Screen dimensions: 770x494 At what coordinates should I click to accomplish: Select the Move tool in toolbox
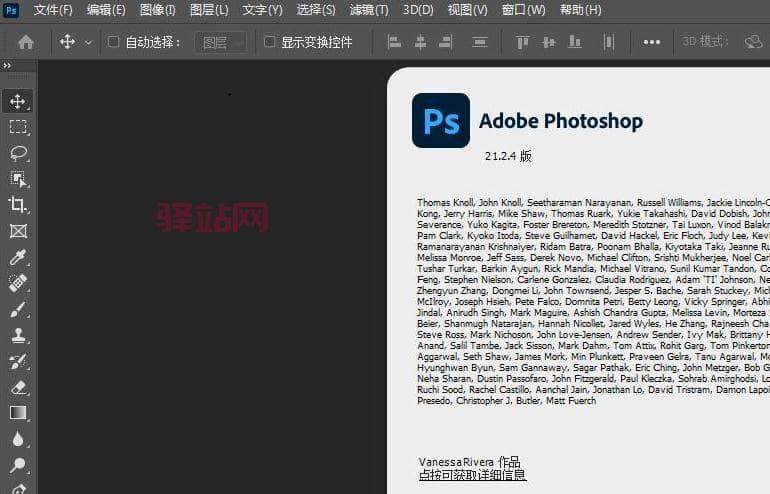tap(18, 101)
